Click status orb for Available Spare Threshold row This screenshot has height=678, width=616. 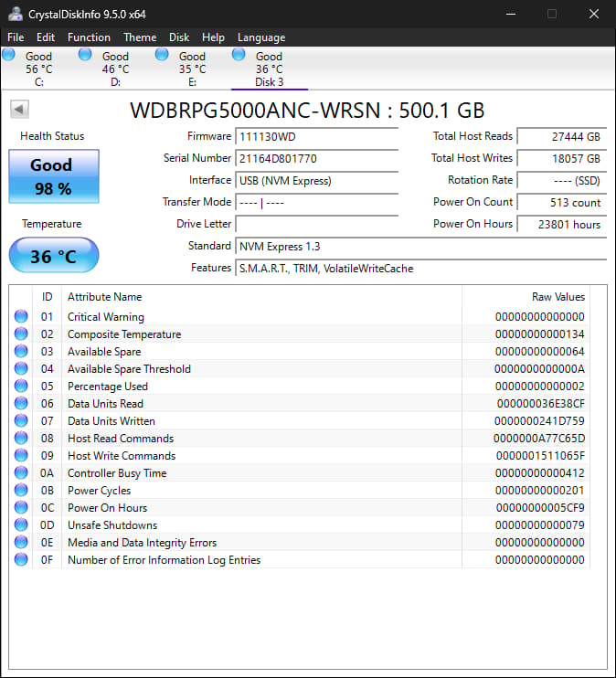(21, 368)
